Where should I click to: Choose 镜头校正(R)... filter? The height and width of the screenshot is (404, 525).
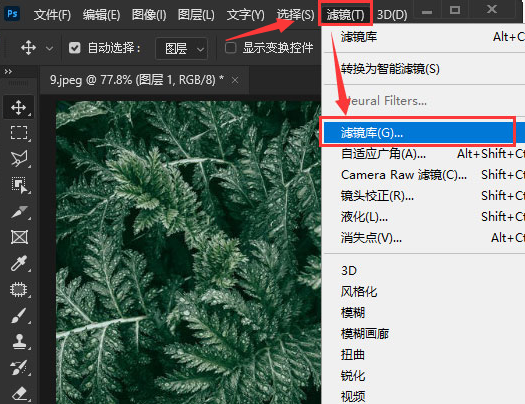423,196
